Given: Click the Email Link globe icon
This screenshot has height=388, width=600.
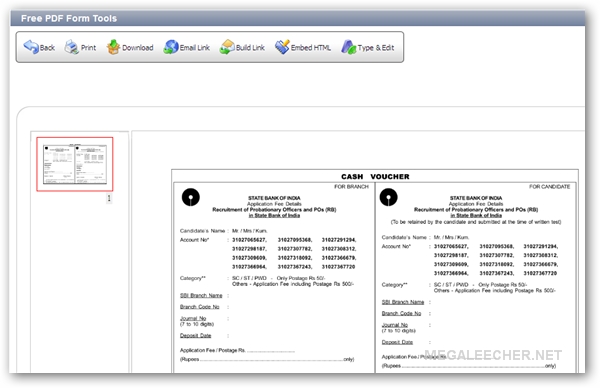Looking at the screenshot, I should 171,47.
